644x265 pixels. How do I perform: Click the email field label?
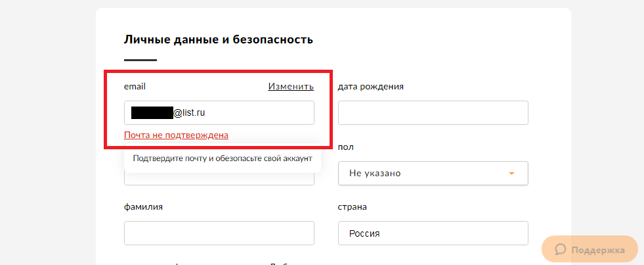[135, 86]
